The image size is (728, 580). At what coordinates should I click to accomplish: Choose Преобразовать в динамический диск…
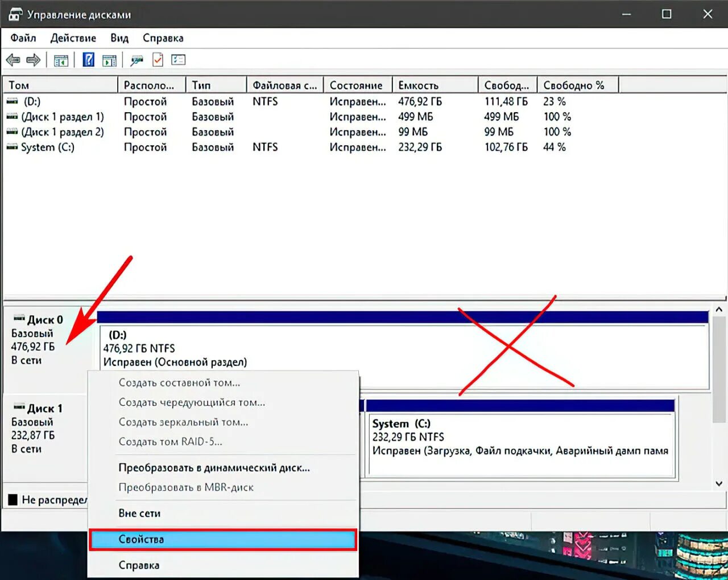pos(223,468)
